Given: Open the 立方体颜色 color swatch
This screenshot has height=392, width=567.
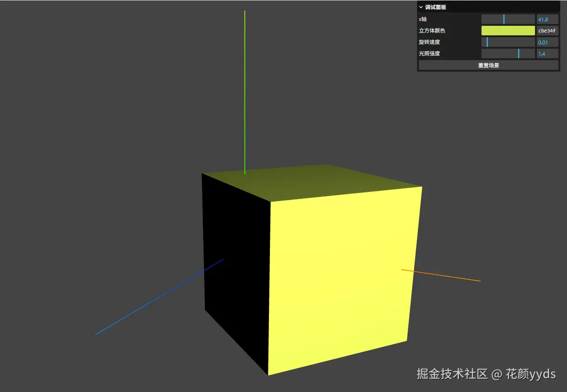Looking at the screenshot, I should tap(508, 31).
